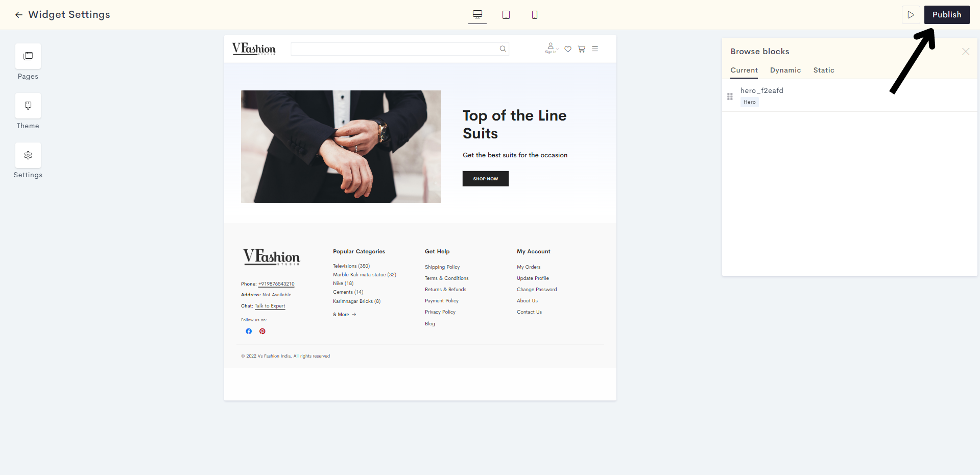Open the shopping cart icon

(x=582, y=49)
